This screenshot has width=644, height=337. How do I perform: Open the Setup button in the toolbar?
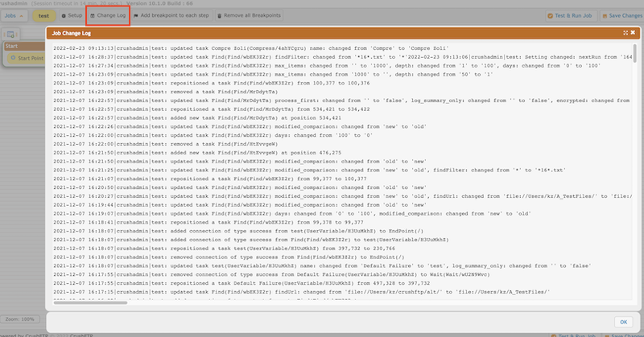(72, 15)
